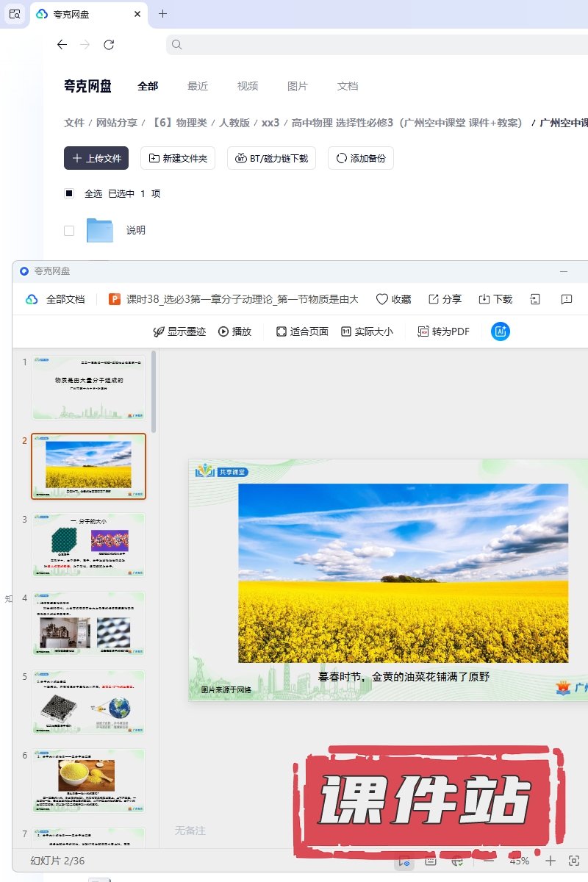
Task: Click the 上传文件 button
Action: coord(96,158)
